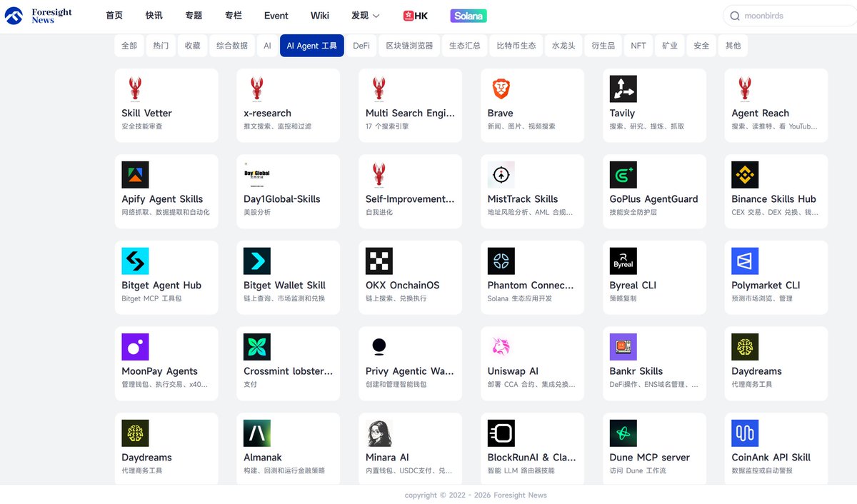Click the Tavily arrows icon
This screenshot has width=857, height=504.
click(623, 89)
